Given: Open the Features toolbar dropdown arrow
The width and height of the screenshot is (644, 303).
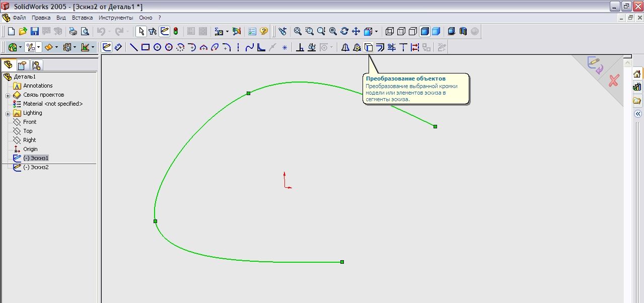Looking at the screenshot, I should pyautogui.click(x=21, y=47).
